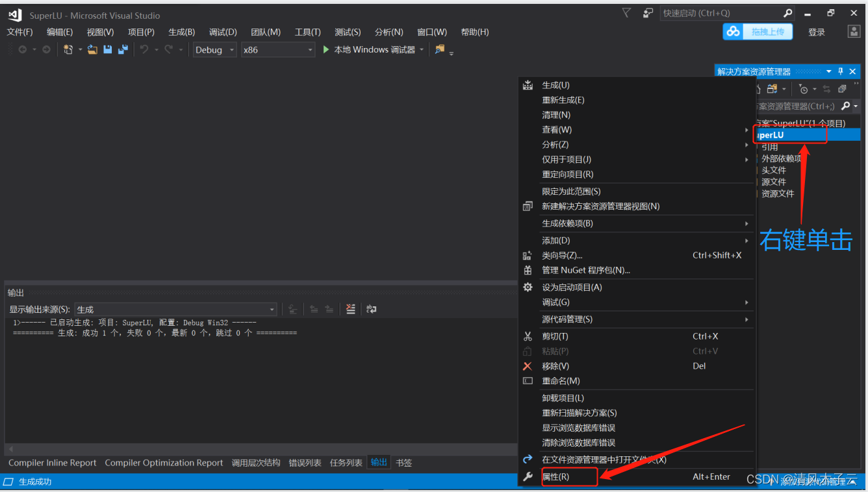Click the Sync with Active Document icon
Screen dimensions: 868x492
coord(826,89)
